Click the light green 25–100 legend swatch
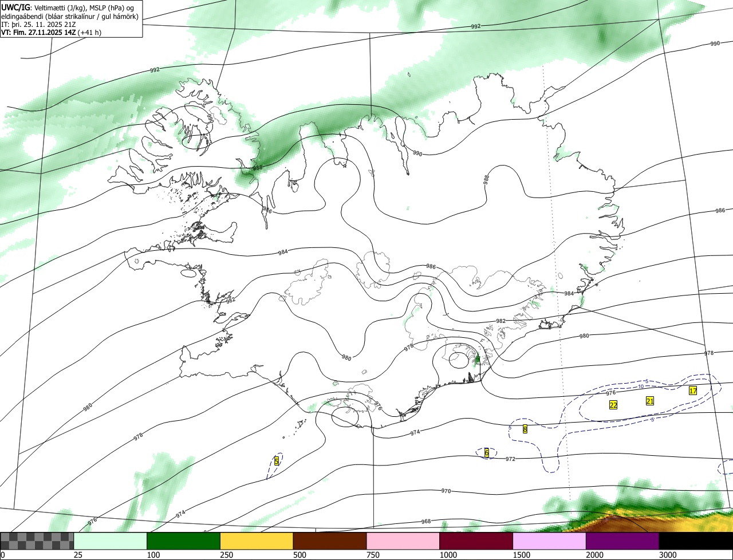Image resolution: width=733 pixels, height=560 pixels. [x=111, y=541]
